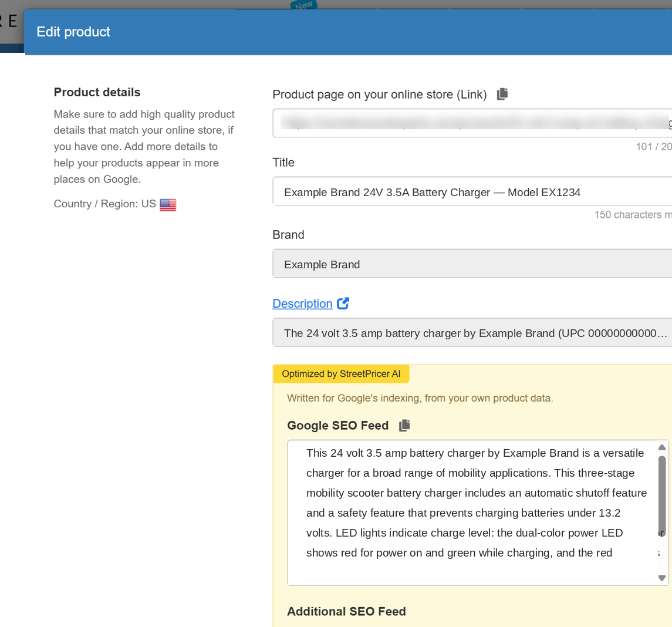Open the Description link
This screenshot has width=672, height=627.
303,304
